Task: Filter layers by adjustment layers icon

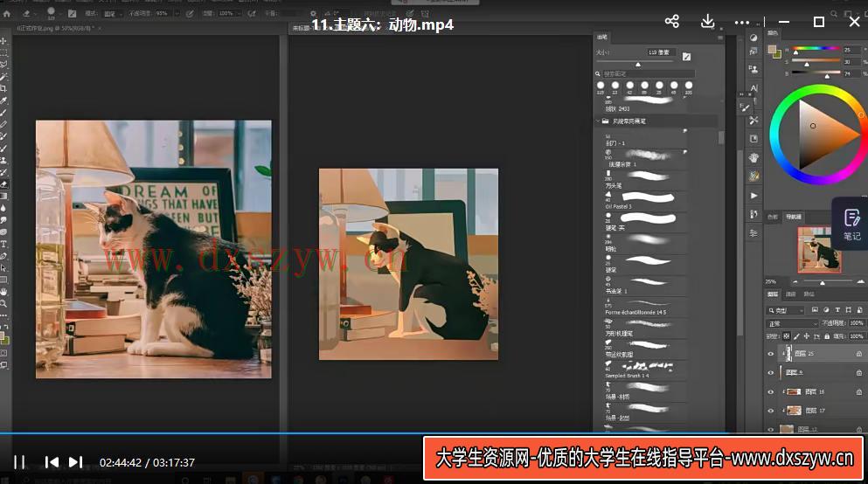Action: pyautogui.click(x=826, y=310)
